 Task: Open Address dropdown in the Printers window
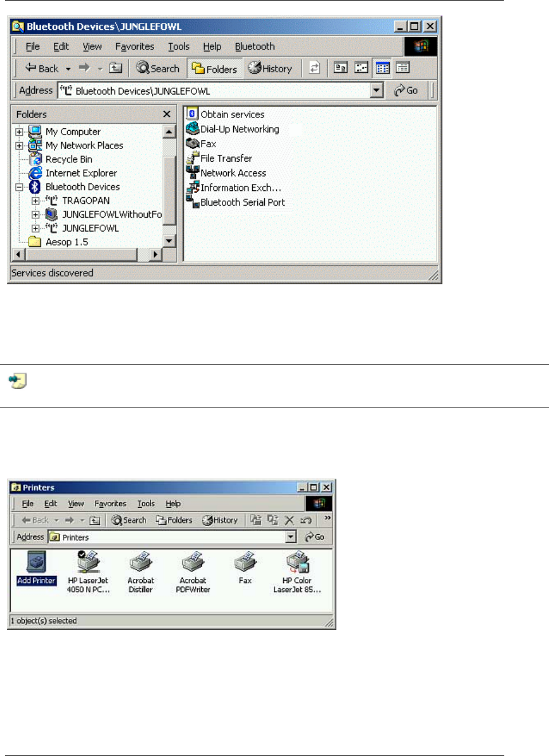click(x=291, y=537)
